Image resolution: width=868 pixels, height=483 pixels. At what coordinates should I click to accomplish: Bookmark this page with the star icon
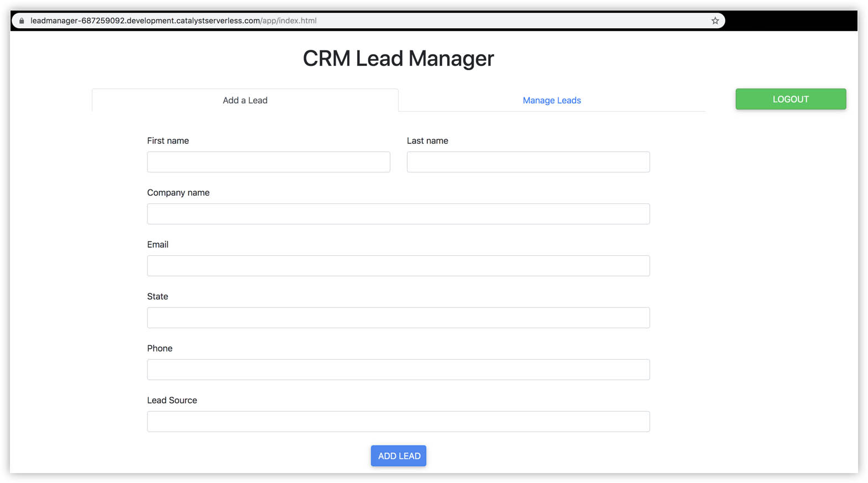(x=715, y=21)
